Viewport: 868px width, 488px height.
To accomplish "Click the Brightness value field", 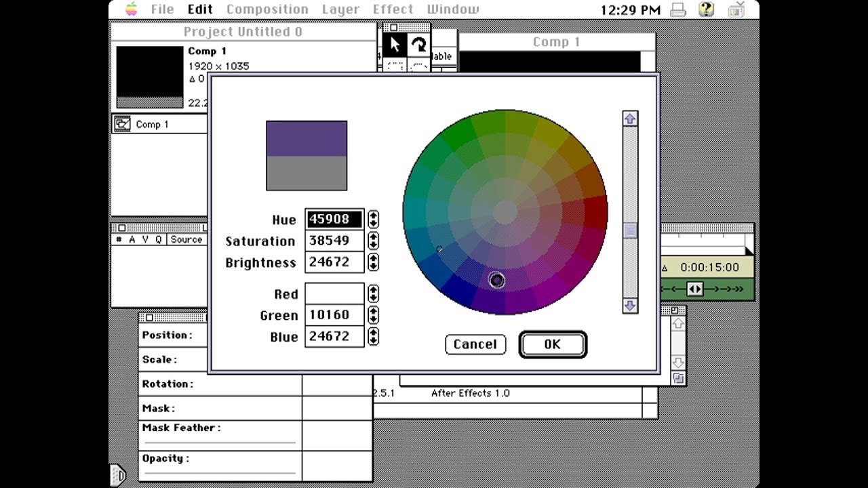I will coord(334,262).
